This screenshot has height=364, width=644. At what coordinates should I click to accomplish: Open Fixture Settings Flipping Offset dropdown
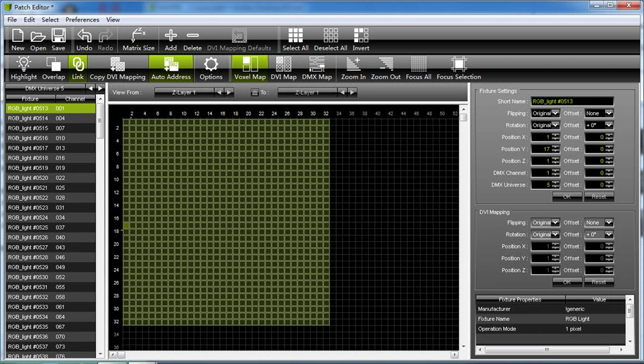599,113
